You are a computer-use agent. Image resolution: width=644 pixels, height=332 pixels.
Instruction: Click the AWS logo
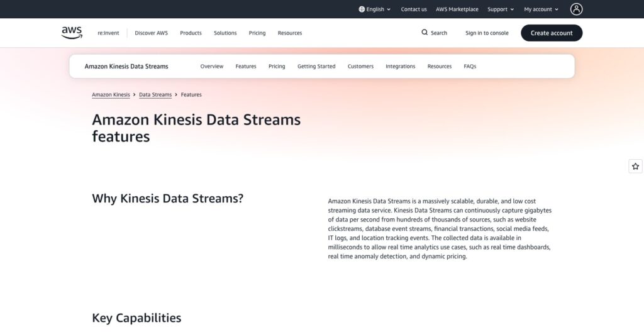click(x=72, y=33)
